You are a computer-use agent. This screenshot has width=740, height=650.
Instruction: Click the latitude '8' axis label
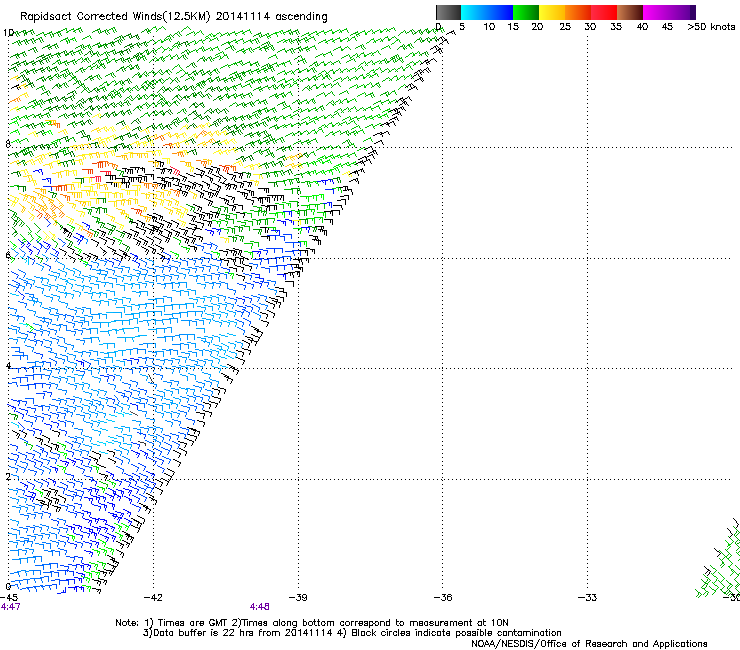8,144
